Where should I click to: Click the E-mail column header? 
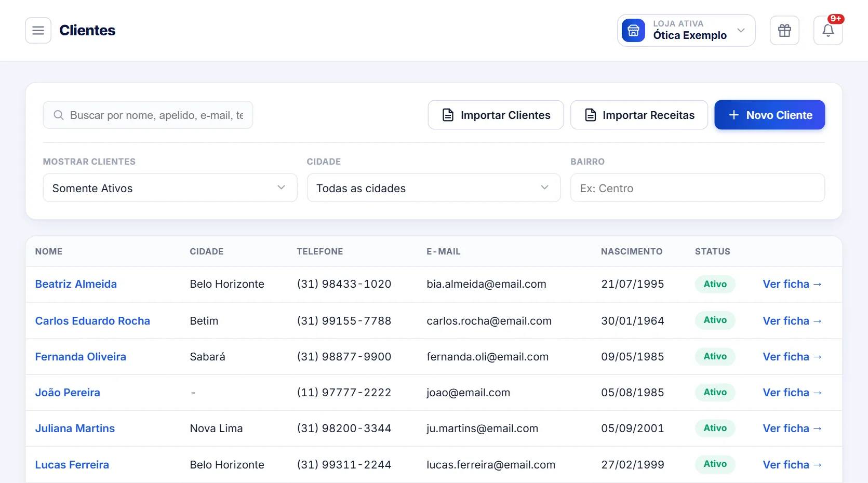pyautogui.click(x=444, y=251)
